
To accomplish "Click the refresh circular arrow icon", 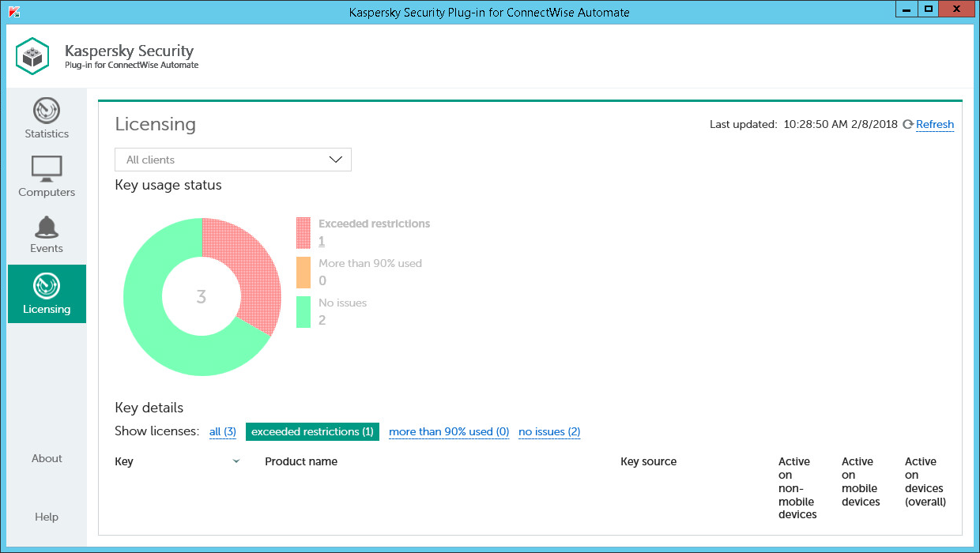I will 908,125.
